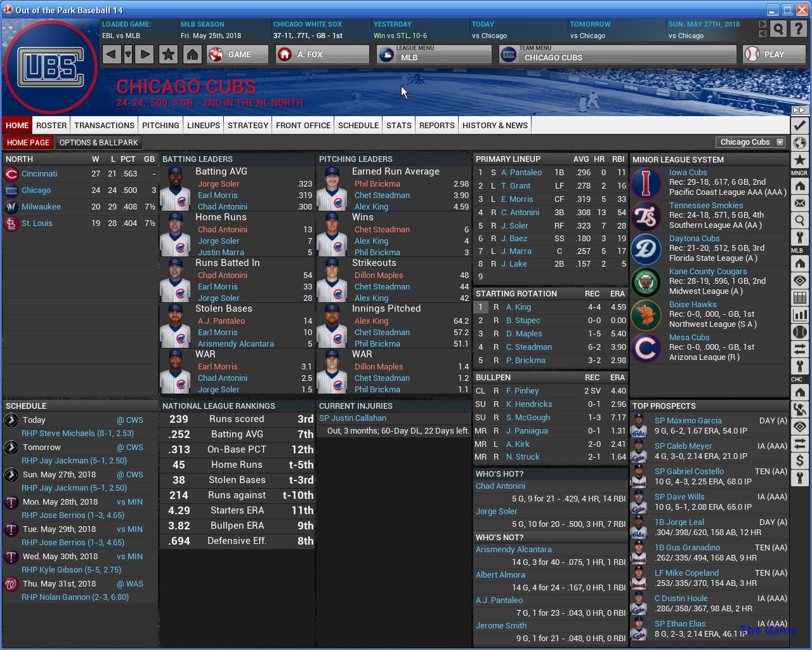Open Daytona Cubs affiliate link
Screen dimensions: 812x650
tap(694, 238)
